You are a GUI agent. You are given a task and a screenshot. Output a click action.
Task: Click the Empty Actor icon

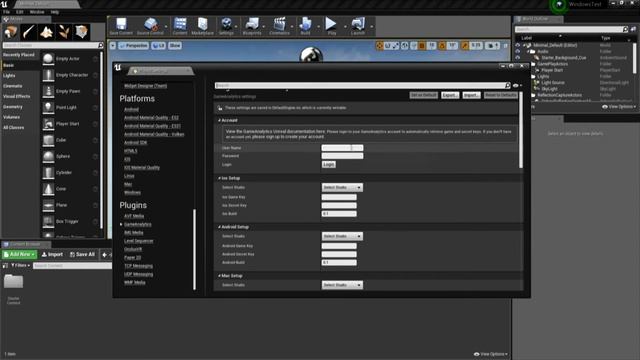tap(48, 59)
